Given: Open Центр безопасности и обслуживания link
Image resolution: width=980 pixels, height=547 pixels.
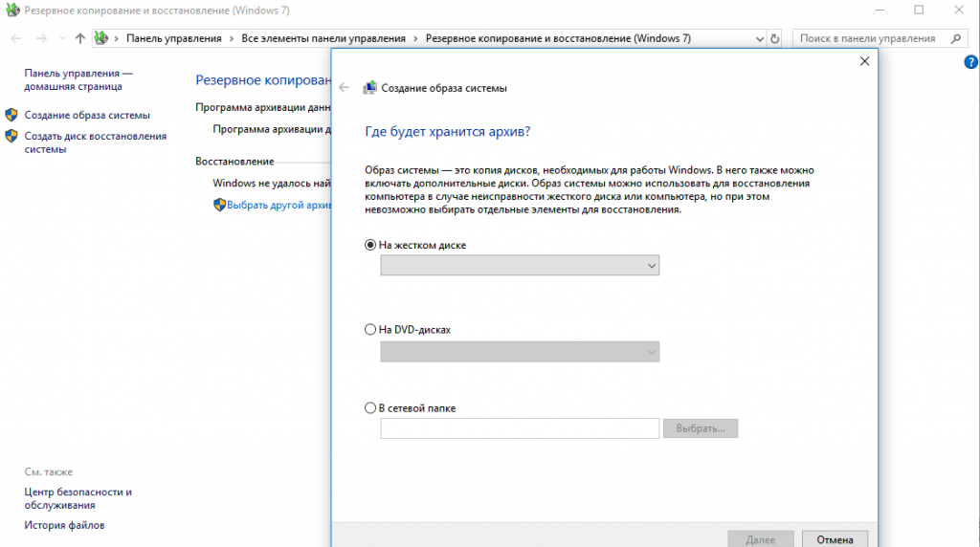Looking at the screenshot, I should coord(78,498).
